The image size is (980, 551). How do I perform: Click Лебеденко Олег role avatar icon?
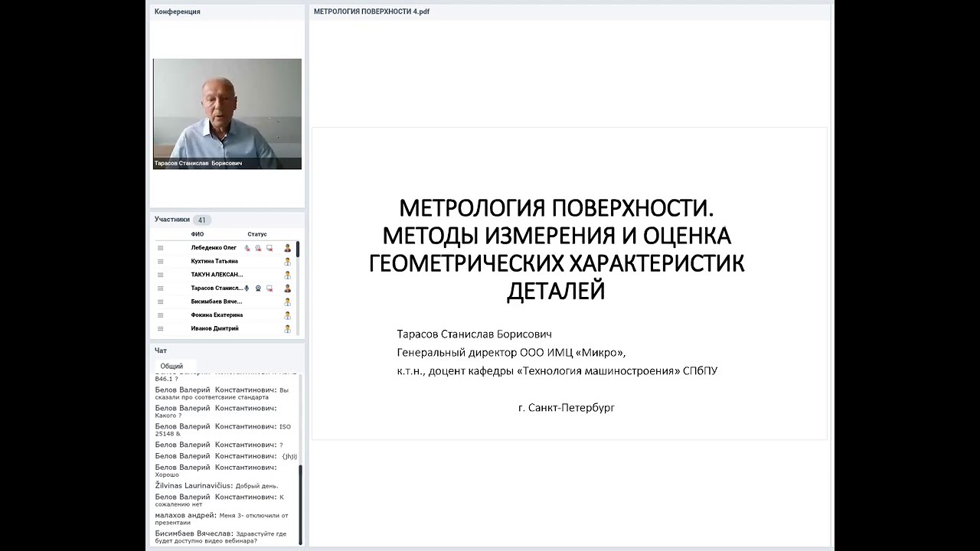288,248
